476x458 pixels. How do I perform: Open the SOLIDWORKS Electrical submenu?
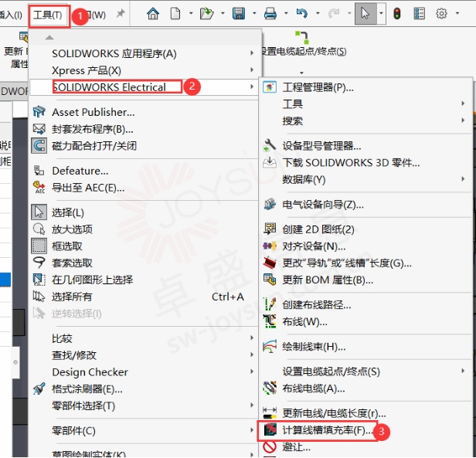(143, 87)
